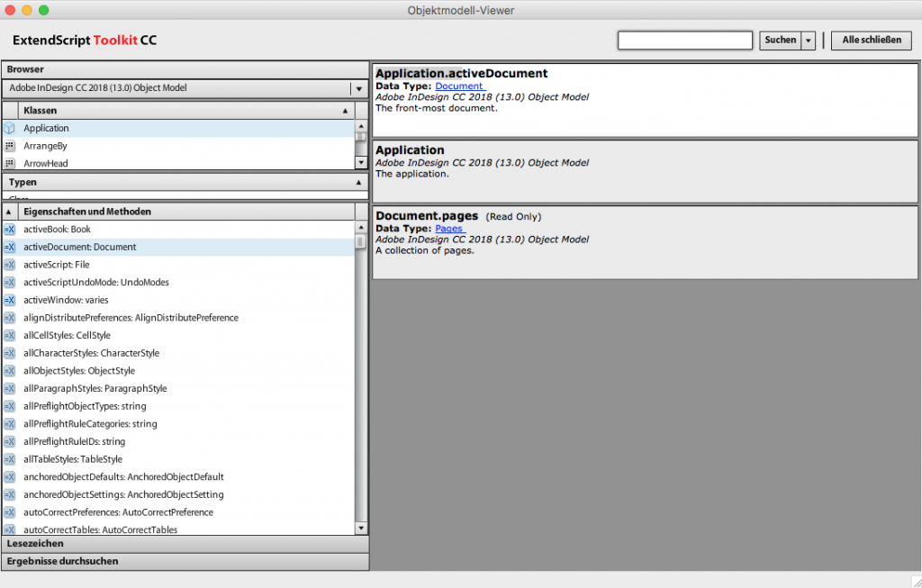
Task: Follow the Document data type link
Action: tap(459, 86)
